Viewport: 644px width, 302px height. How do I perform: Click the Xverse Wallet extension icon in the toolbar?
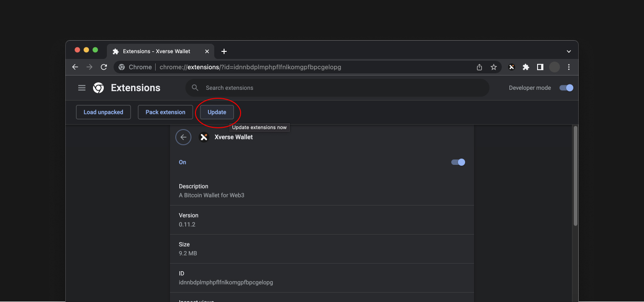(511, 67)
